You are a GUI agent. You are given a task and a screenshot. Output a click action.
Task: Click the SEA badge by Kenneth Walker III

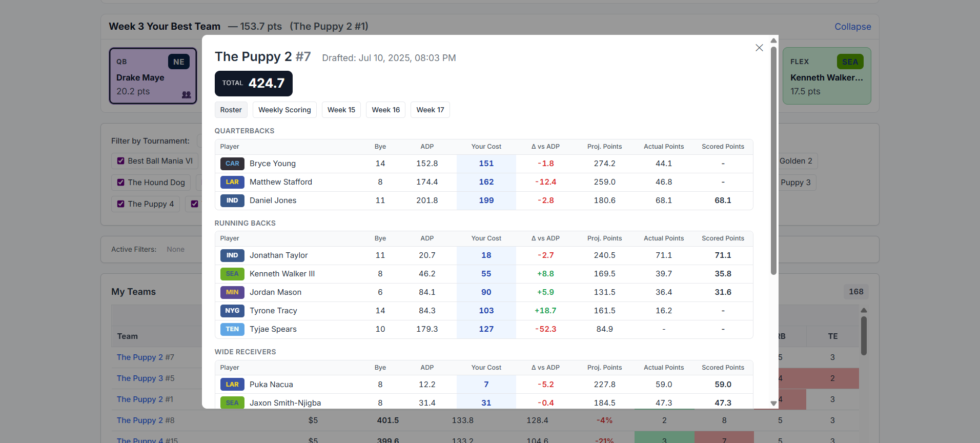(232, 274)
